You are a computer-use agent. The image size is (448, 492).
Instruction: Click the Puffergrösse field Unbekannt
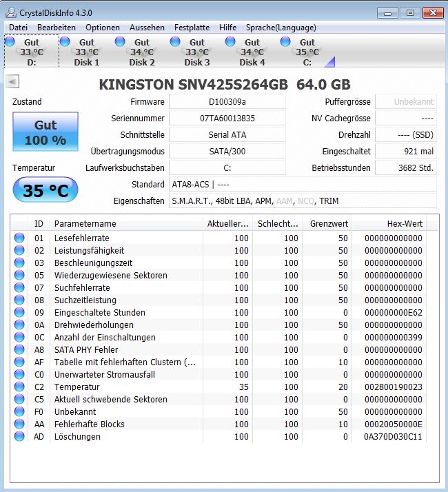(406, 102)
